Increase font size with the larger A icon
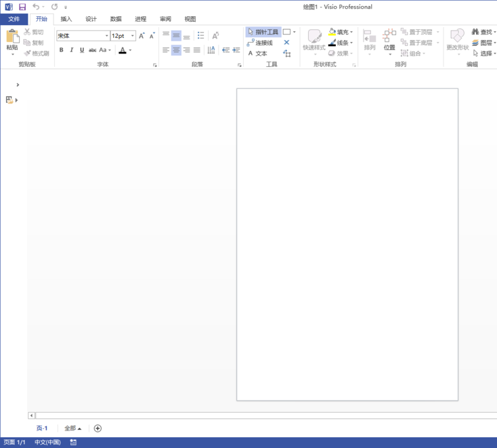 click(x=142, y=35)
